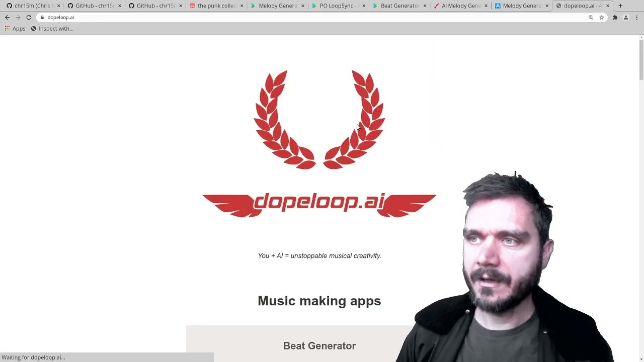Click the red laurel wreath logo

319,120
